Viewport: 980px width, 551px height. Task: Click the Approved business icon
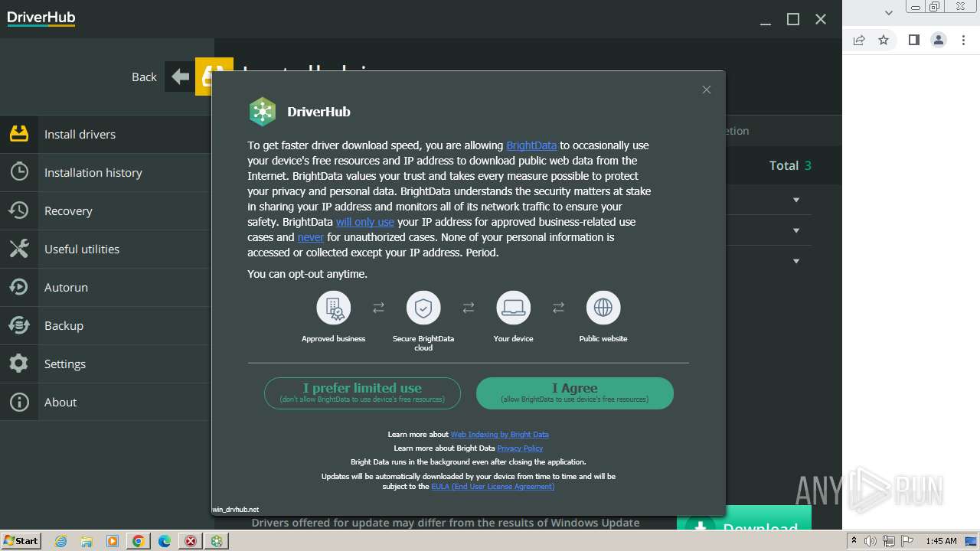334,308
